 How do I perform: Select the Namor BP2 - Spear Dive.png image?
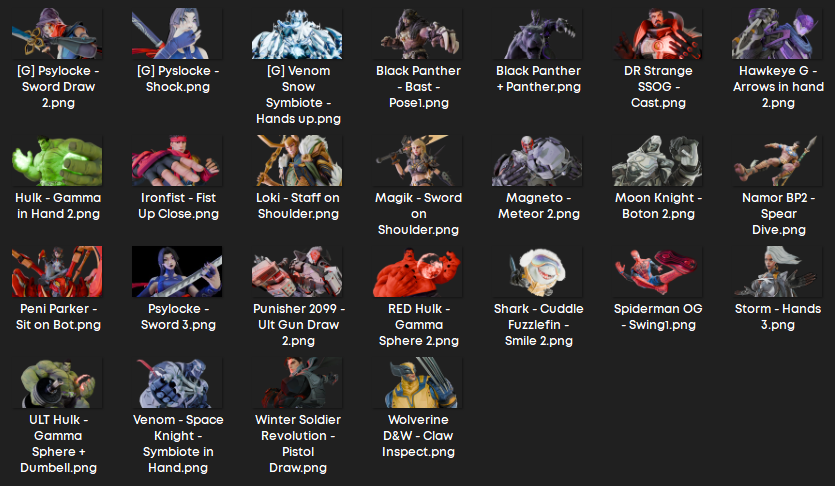777,161
